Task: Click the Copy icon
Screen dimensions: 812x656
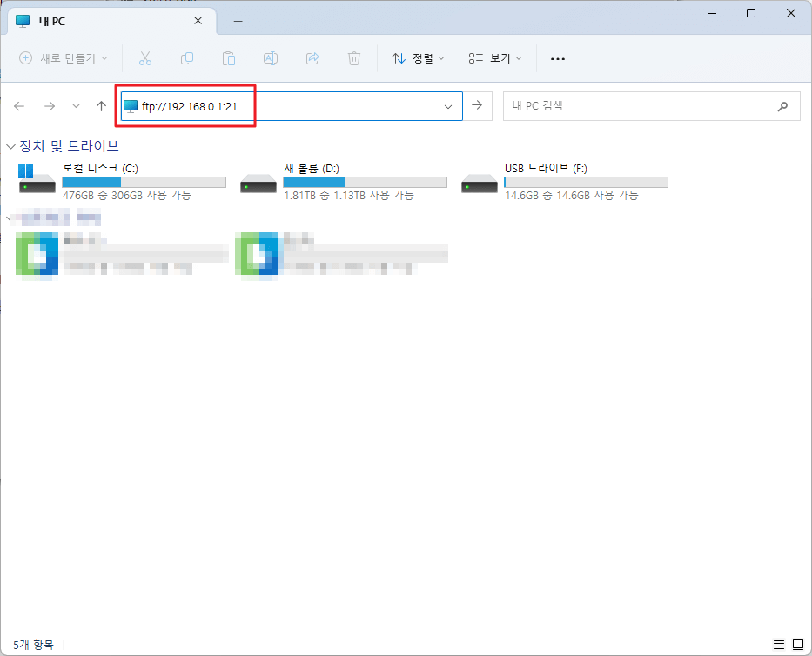Action: pyautogui.click(x=187, y=58)
